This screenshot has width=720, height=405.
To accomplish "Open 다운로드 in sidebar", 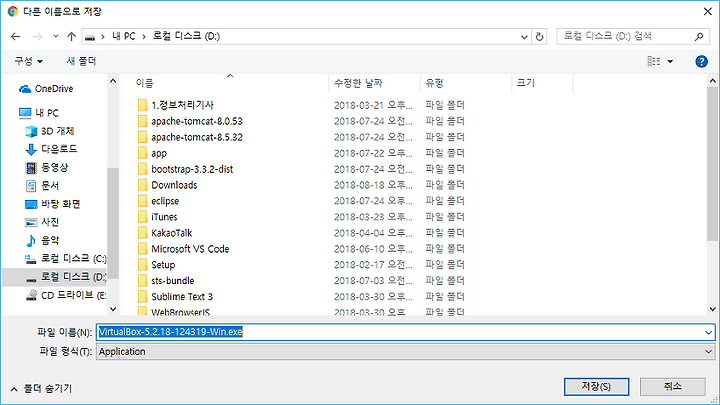I will [51, 149].
